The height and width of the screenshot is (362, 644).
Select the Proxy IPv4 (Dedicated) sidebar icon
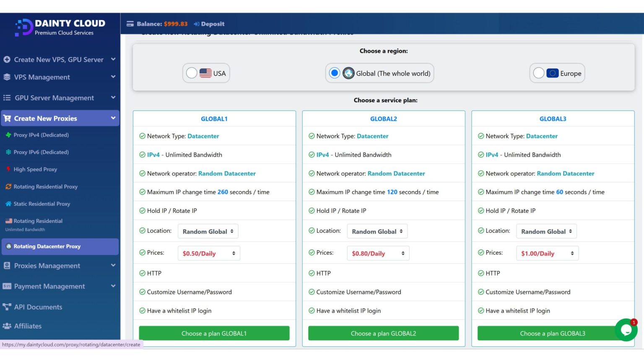point(9,135)
